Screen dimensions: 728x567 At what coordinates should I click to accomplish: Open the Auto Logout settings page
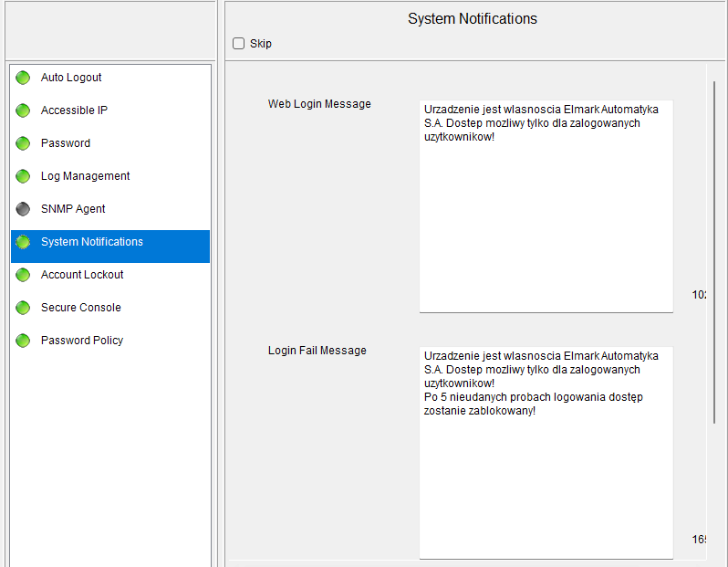tap(71, 78)
